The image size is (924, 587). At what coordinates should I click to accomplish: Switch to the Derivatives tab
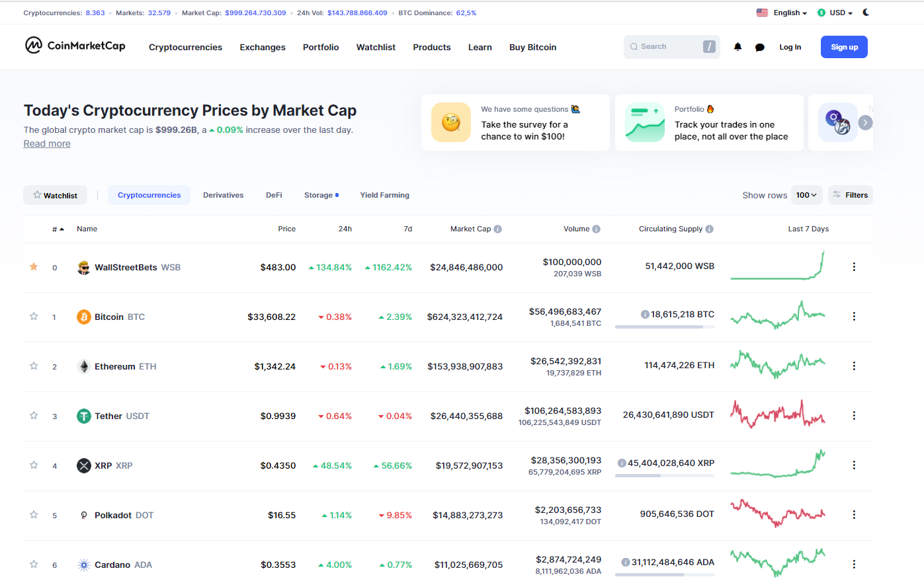(223, 195)
